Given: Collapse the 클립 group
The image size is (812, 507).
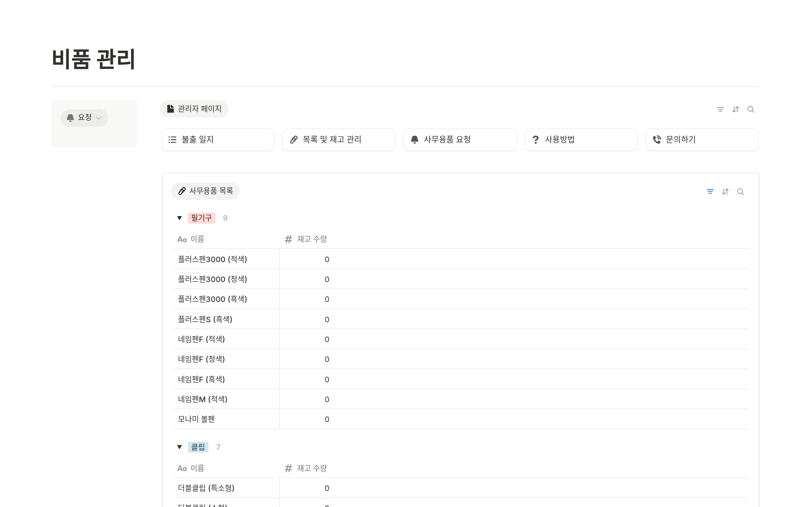Looking at the screenshot, I should [x=179, y=447].
